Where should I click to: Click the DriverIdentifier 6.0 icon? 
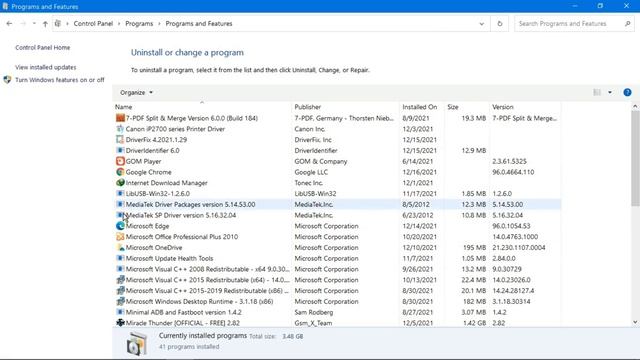pos(120,150)
